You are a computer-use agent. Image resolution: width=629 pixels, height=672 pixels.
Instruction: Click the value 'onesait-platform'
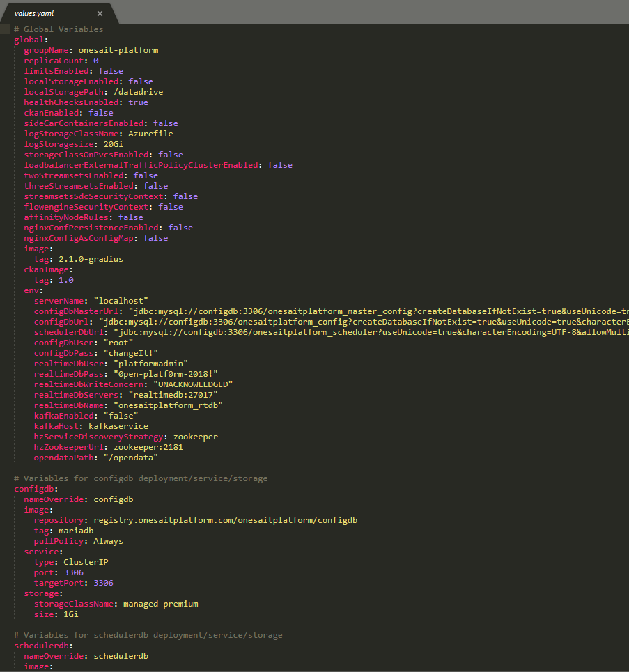coord(118,50)
